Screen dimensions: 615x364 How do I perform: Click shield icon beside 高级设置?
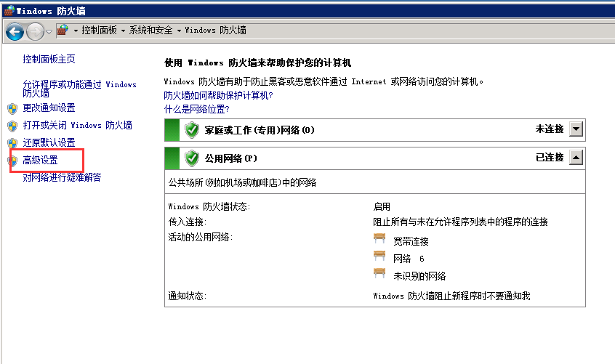click(x=12, y=161)
